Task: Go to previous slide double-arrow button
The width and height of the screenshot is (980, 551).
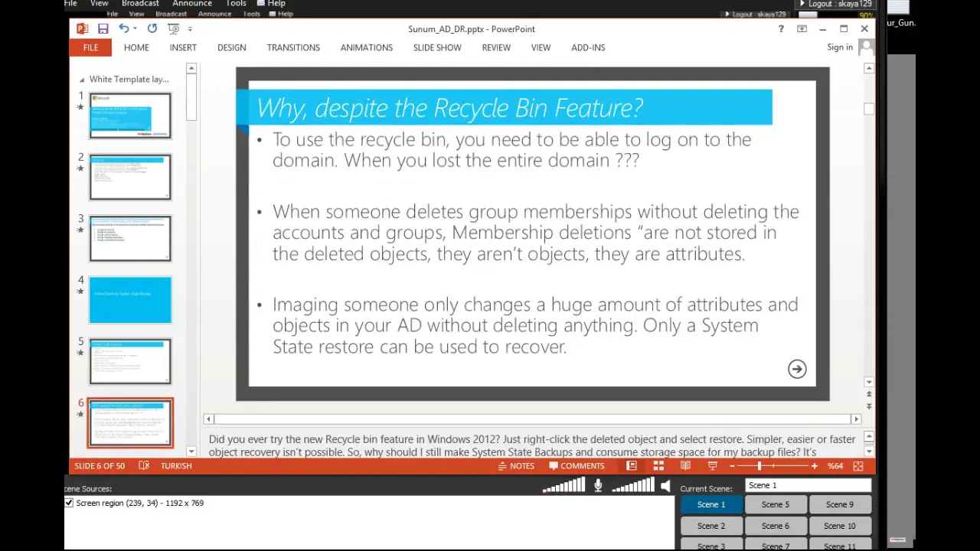Action: pos(869,395)
